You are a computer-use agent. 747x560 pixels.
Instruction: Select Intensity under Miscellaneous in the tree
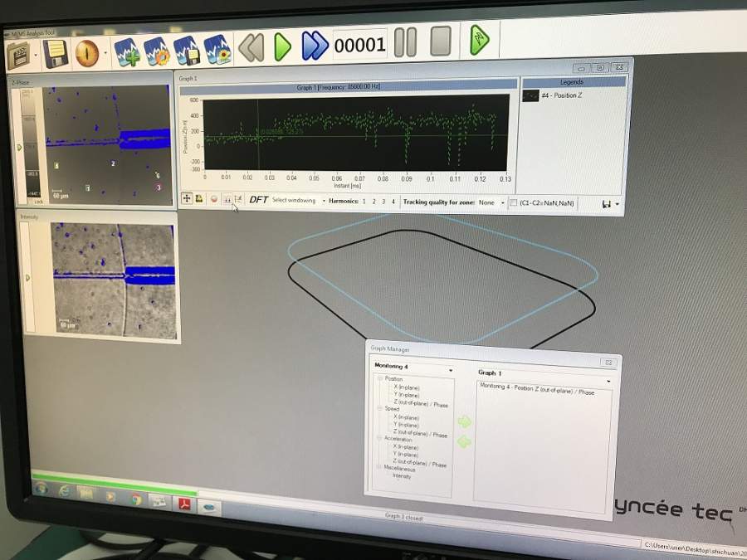401,476
